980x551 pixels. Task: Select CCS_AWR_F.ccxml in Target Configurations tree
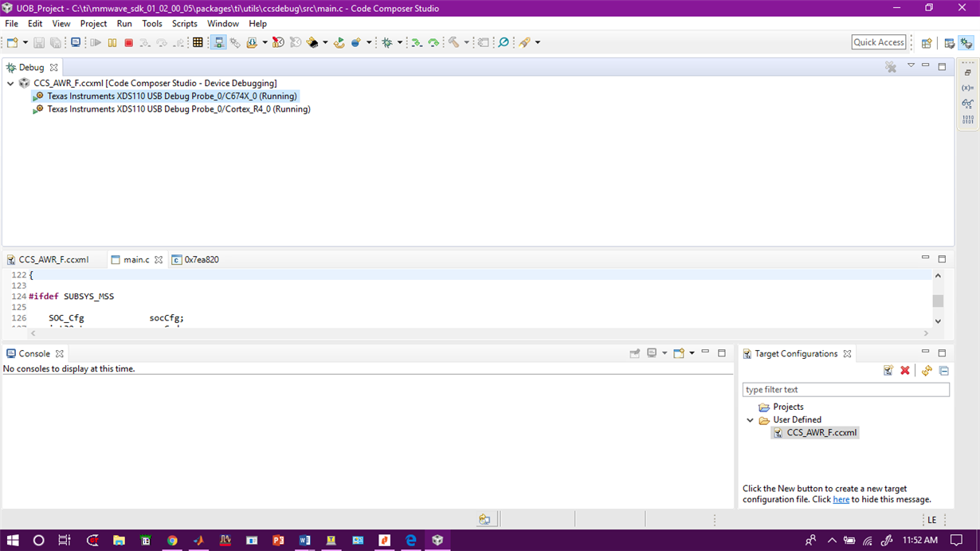(x=815, y=433)
